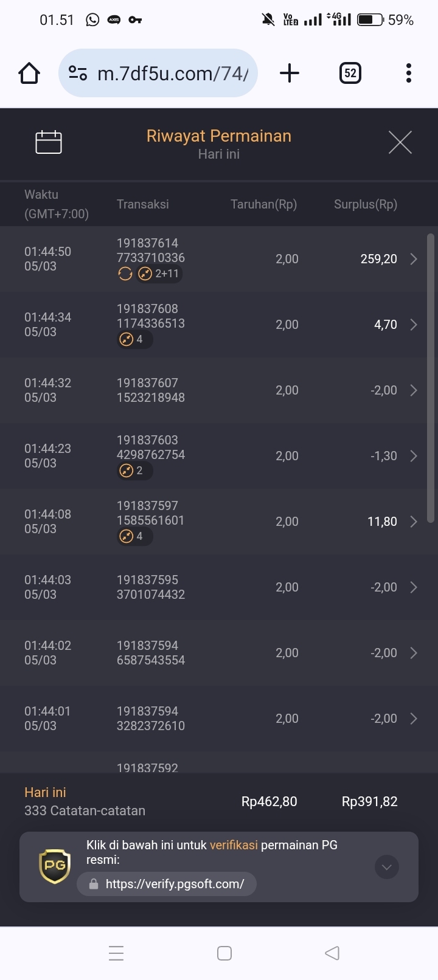Viewport: 438px width, 980px height.
Task: Tap the PG shield logo
Action: click(x=55, y=866)
